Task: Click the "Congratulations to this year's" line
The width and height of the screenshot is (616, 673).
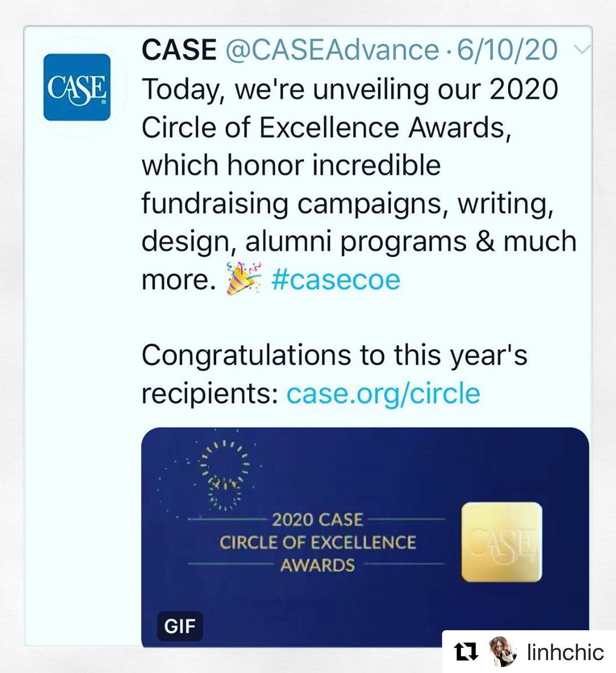Action: [334, 355]
